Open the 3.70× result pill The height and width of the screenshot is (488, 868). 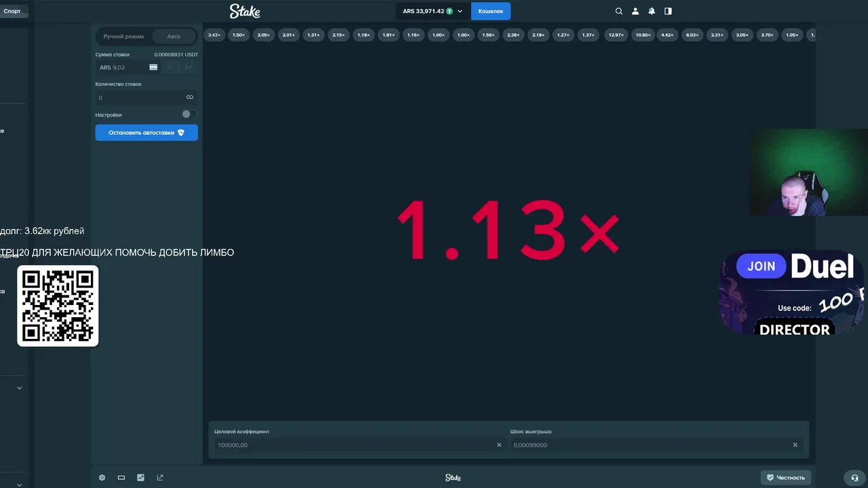[767, 35]
